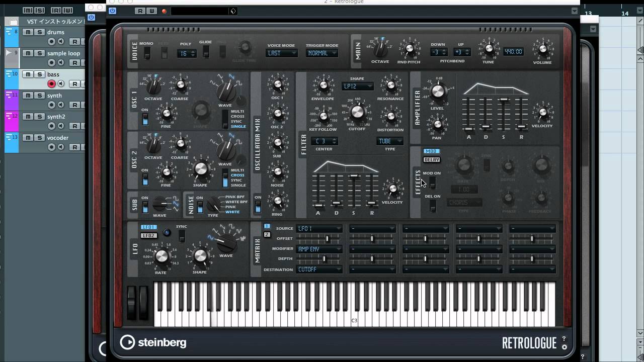Toggle Ring modulator On switch
644x362 pixels.
258,207
